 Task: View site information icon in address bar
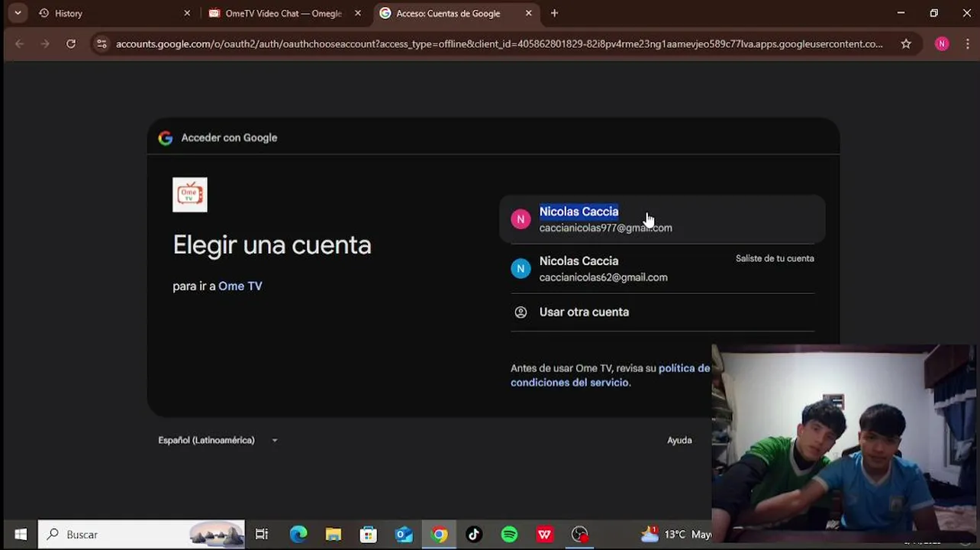tap(102, 44)
